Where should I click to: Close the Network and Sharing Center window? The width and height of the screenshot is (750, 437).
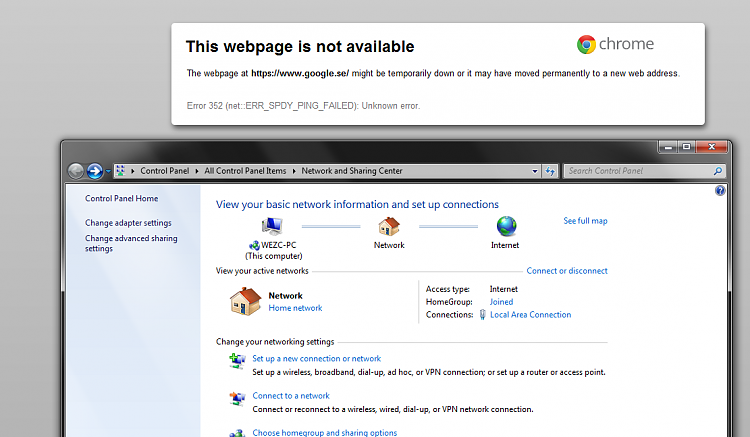(712, 147)
